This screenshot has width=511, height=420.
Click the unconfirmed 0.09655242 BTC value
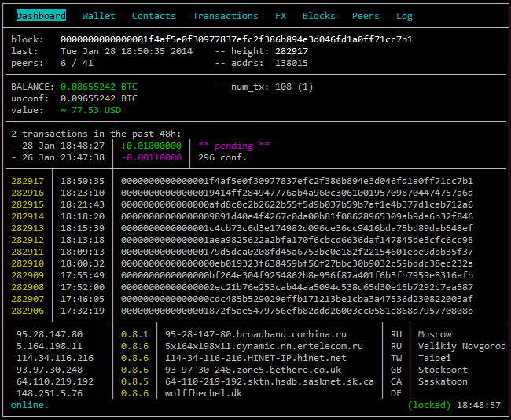(99, 98)
